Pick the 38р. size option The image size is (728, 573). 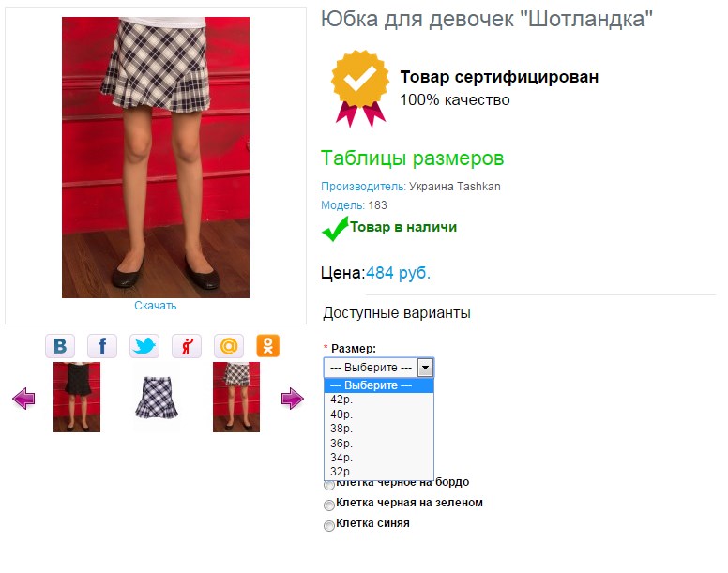379,429
